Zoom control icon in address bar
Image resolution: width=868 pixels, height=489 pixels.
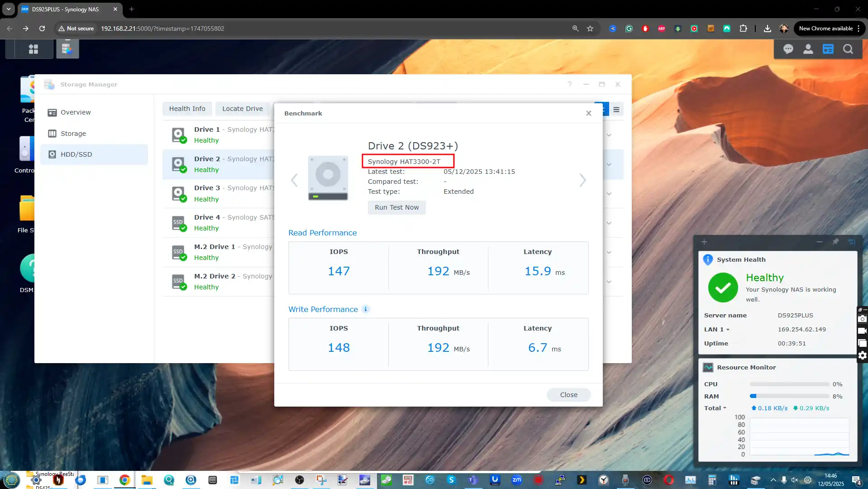click(x=575, y=29)
